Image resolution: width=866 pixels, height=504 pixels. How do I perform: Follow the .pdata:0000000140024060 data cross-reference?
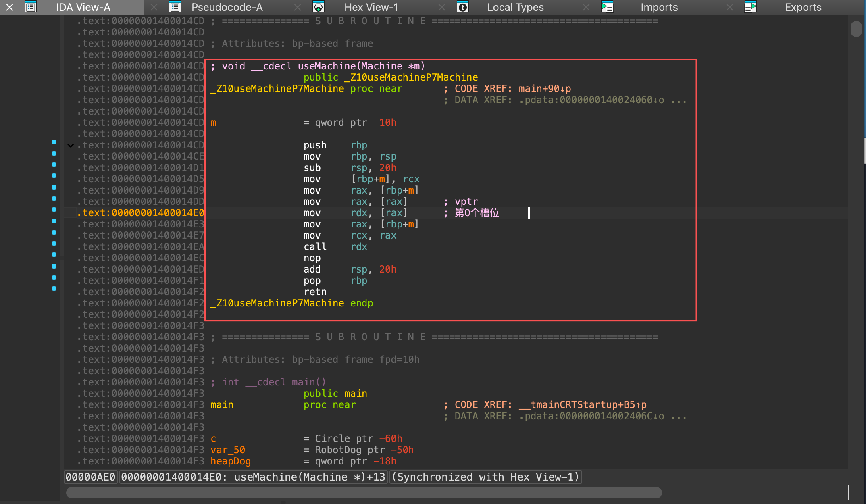point(591,100)
